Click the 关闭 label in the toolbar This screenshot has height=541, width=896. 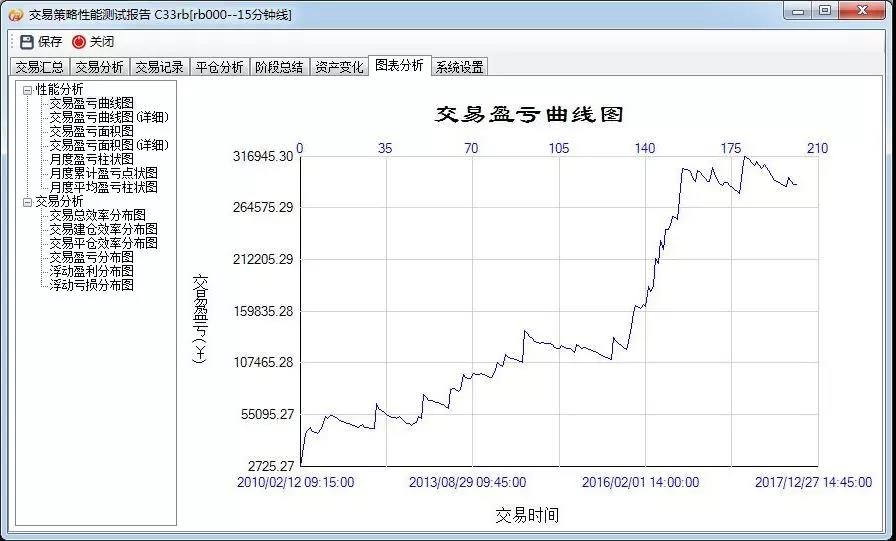tap(102, 42)
